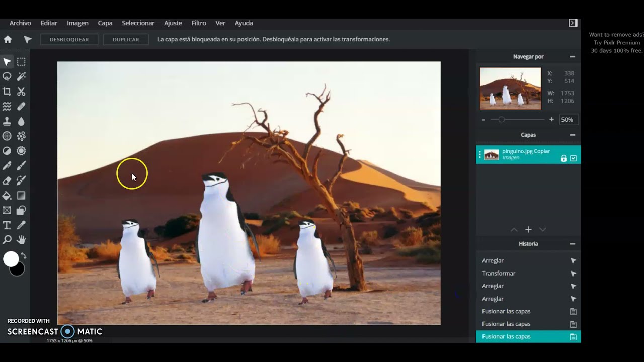
Task: Collapse the Capas panel
Action: pyautogui.click(x=572, y=135)
